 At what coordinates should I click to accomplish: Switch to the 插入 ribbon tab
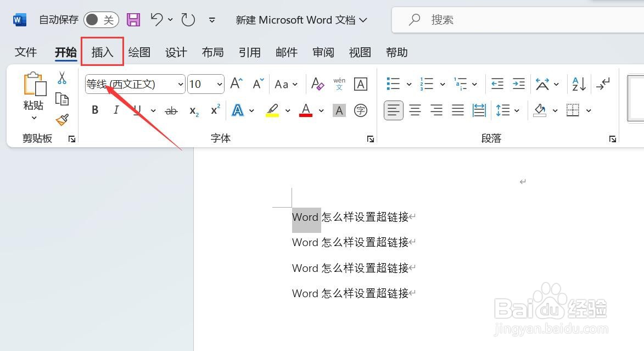[x=102, y=52]
